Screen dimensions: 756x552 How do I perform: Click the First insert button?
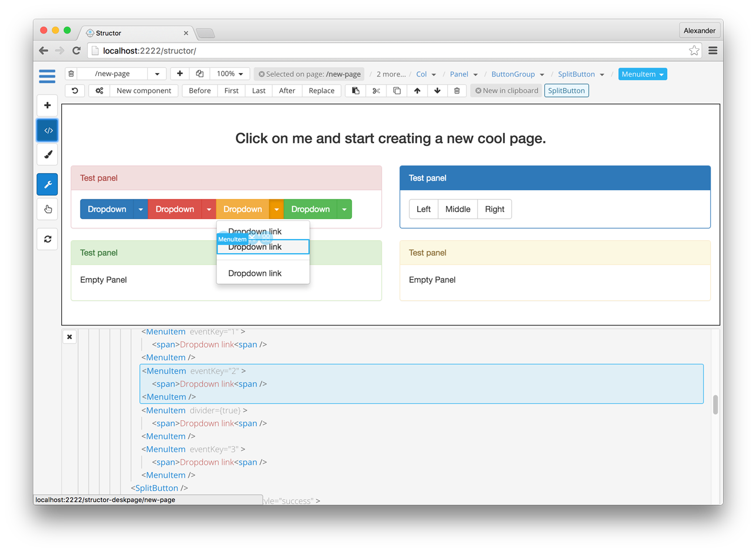(x=232, y=91)
